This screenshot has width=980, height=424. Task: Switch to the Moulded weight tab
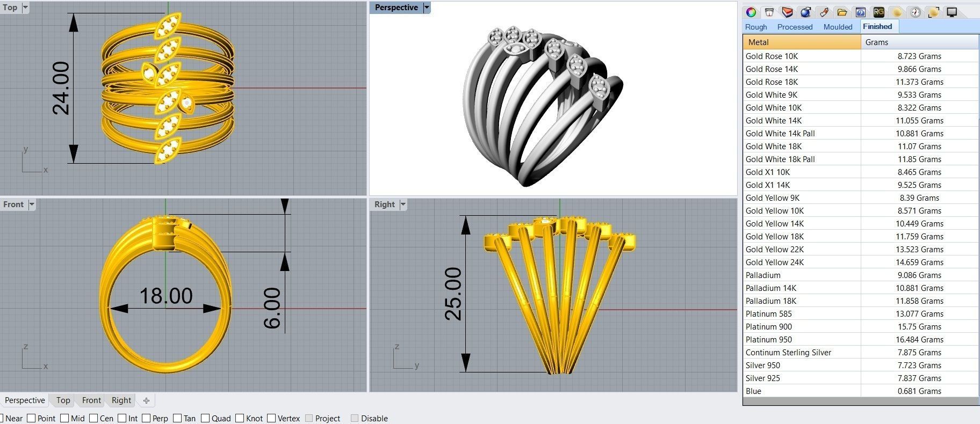tap(838, 27)
